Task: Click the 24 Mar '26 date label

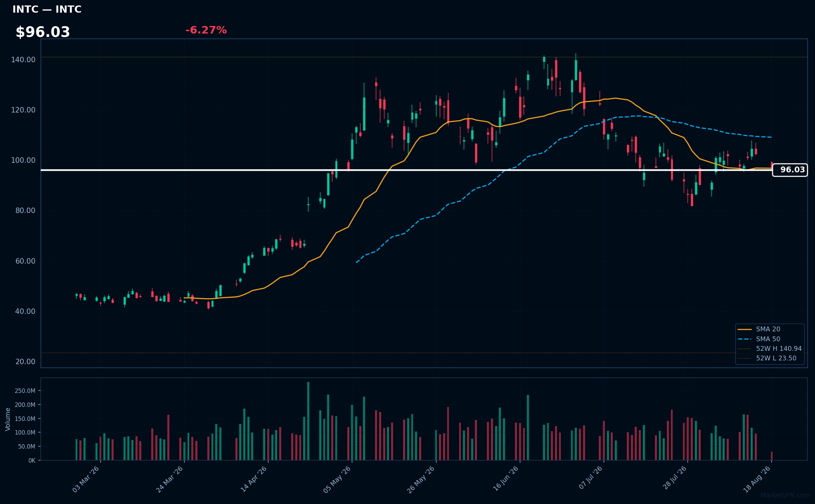Action: (x=169, y=479)
